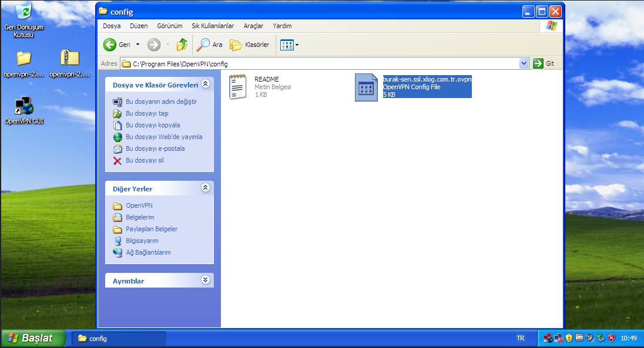Click the forward arrow button

tap(154, 45)
